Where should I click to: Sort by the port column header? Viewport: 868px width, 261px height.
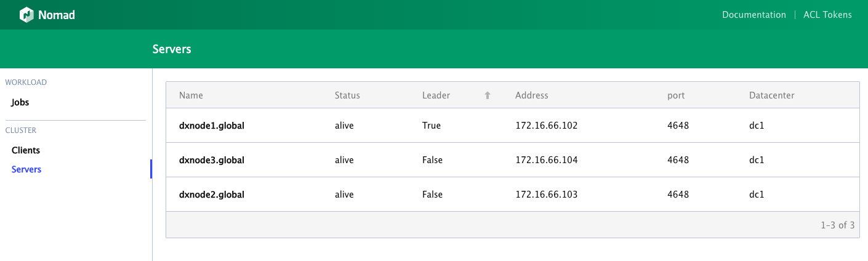click(676, 95)
